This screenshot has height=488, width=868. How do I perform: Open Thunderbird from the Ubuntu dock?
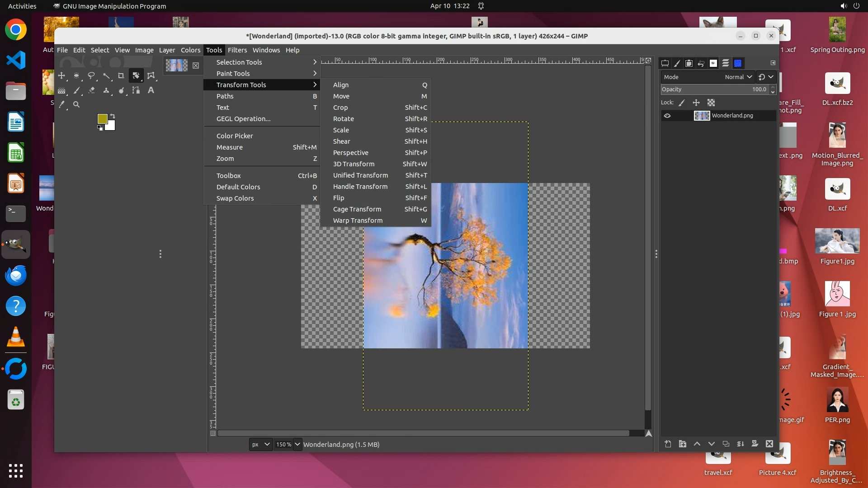point(16,275)
